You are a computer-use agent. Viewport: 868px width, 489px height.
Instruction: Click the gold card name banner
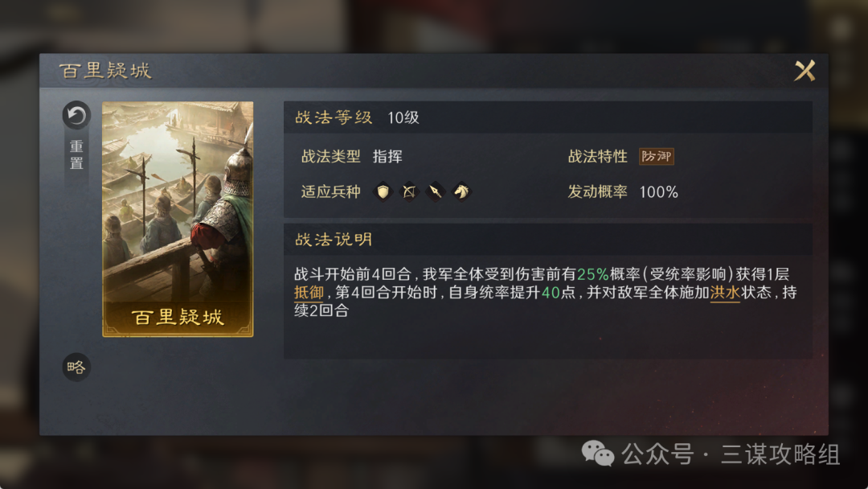tap(178, 318)
